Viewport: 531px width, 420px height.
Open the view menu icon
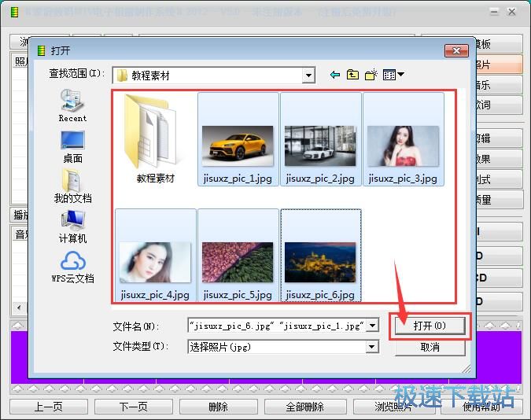[x=393, y=75]
